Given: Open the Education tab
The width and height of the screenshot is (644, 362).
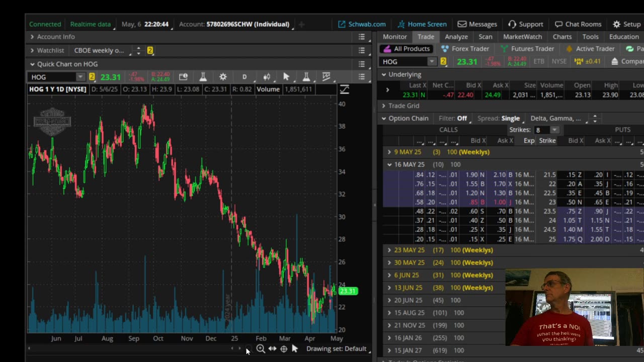Looking at the screenshot, I should [x=624, y=37].
